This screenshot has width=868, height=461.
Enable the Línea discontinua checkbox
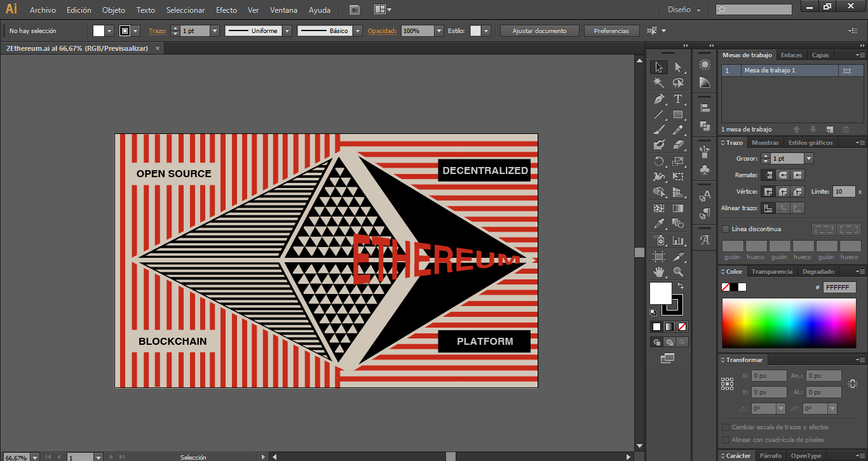click(x=726, y=229)
